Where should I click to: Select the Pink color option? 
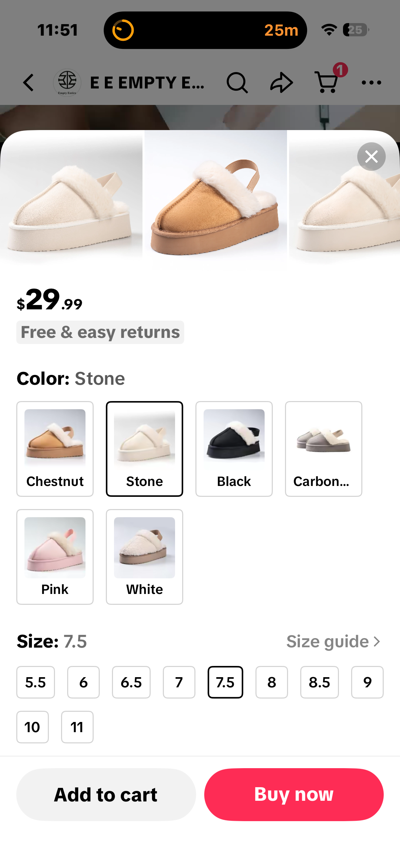[55, 557]
